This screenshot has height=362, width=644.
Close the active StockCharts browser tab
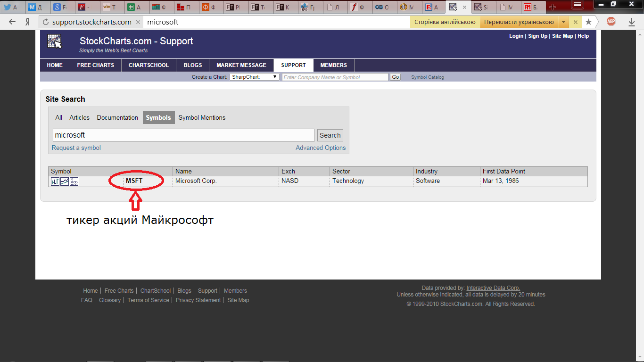click(x=464, y=7)
